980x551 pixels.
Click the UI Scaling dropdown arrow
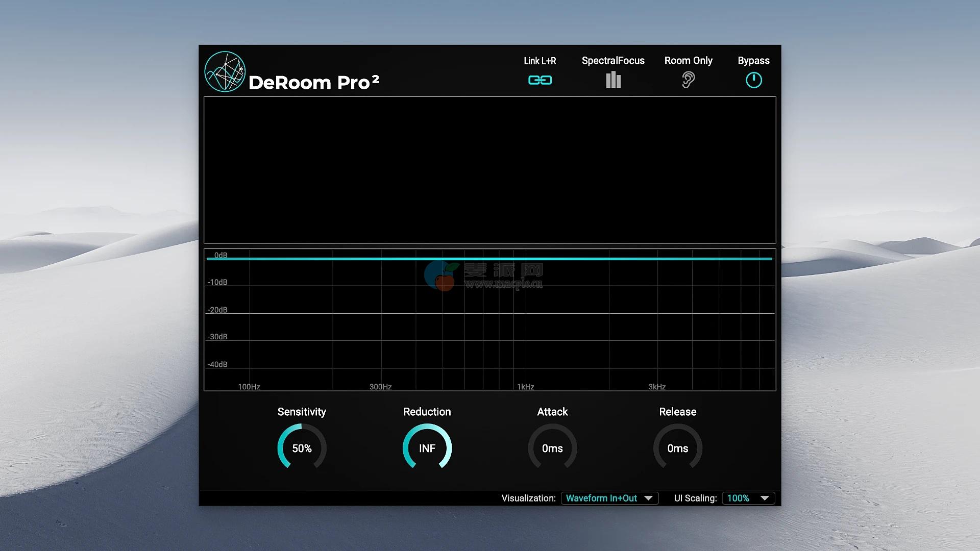[765, 498]
